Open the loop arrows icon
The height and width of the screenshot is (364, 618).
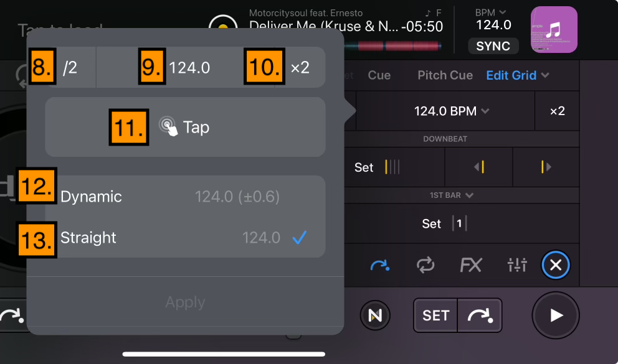(x=425, y=265)
